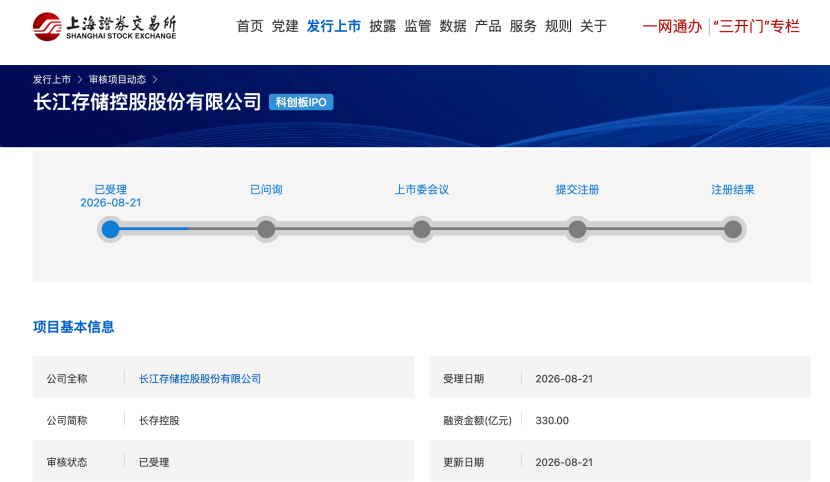
Task: Open the 规则 navigation item
Action: click(558, 26)
